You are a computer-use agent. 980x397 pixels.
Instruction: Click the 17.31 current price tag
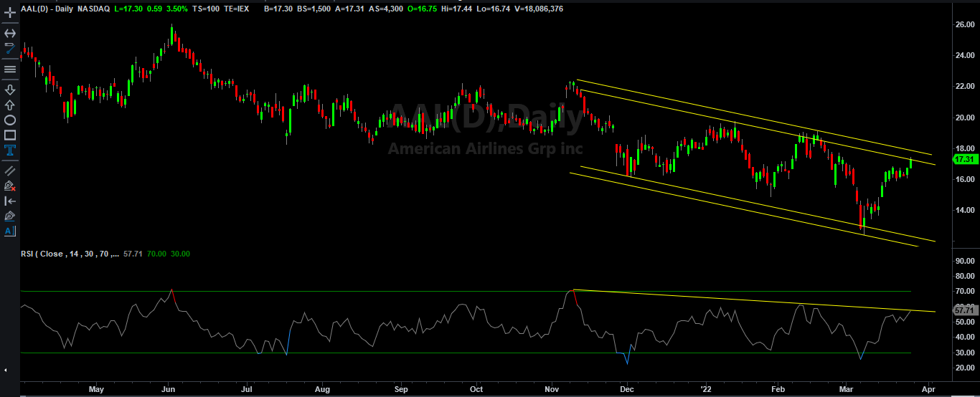click(965, 159)
